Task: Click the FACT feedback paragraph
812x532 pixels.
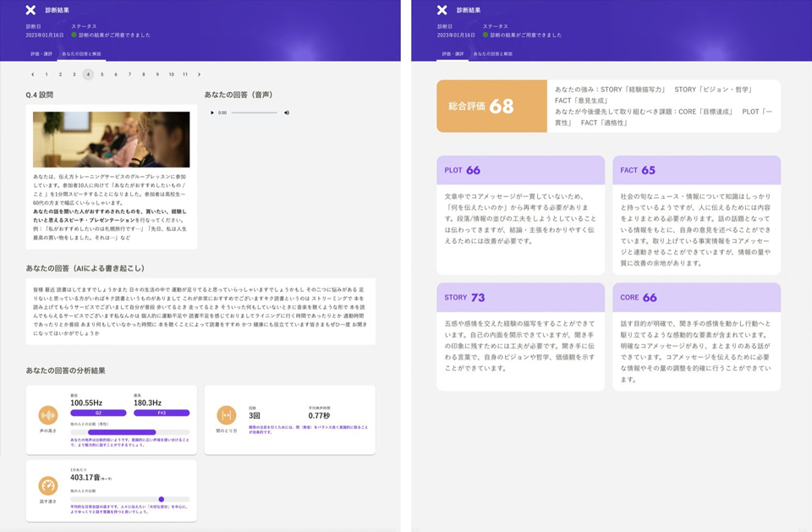Action: tap(696, 229)
